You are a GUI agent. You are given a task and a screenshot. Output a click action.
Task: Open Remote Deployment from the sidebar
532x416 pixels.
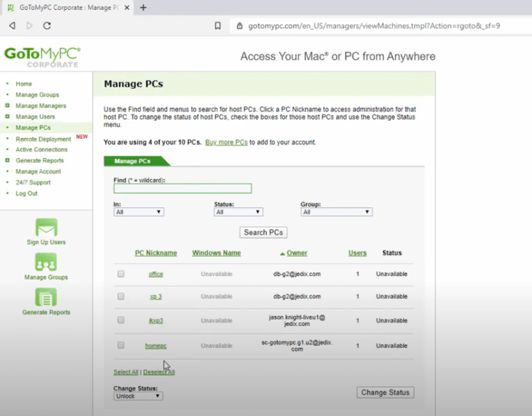pyautogui.click(x=43, y=139)
